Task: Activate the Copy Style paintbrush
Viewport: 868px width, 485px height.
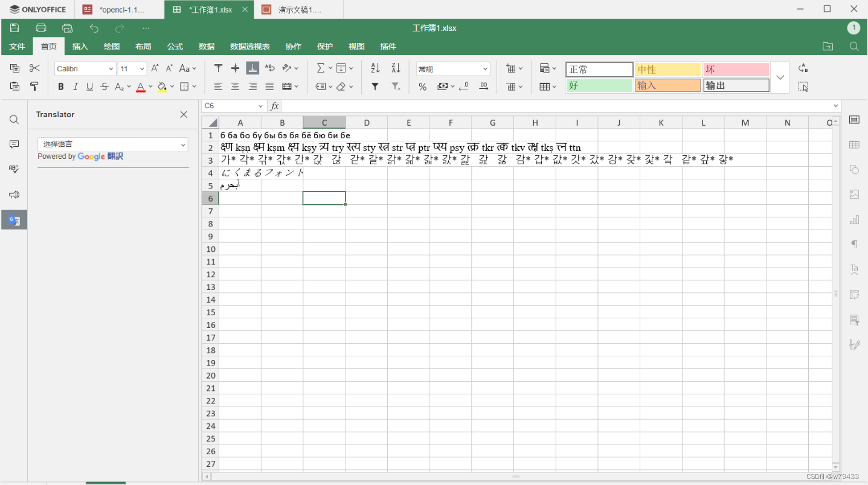Action: pos(34,86)
